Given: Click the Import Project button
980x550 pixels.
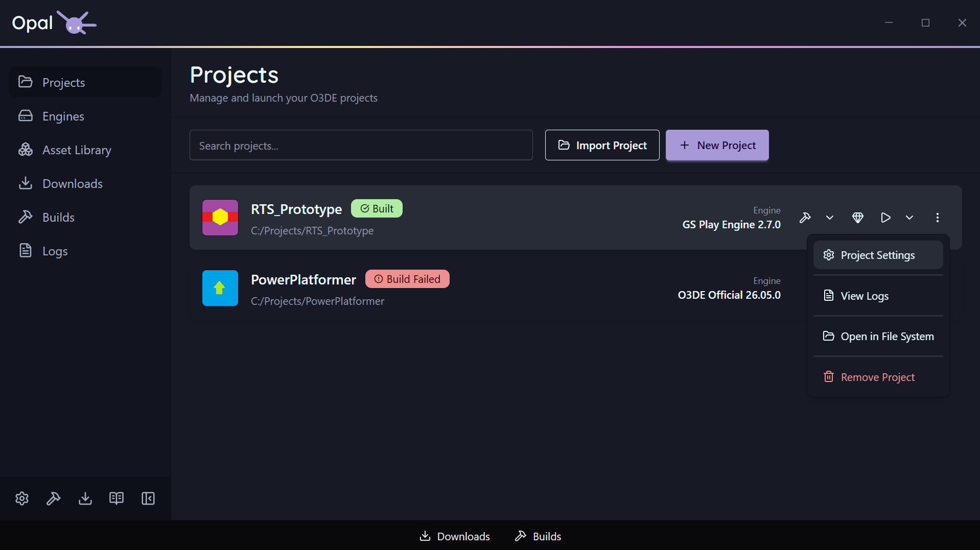Looking at the screenshot, I should pos(602,146).
